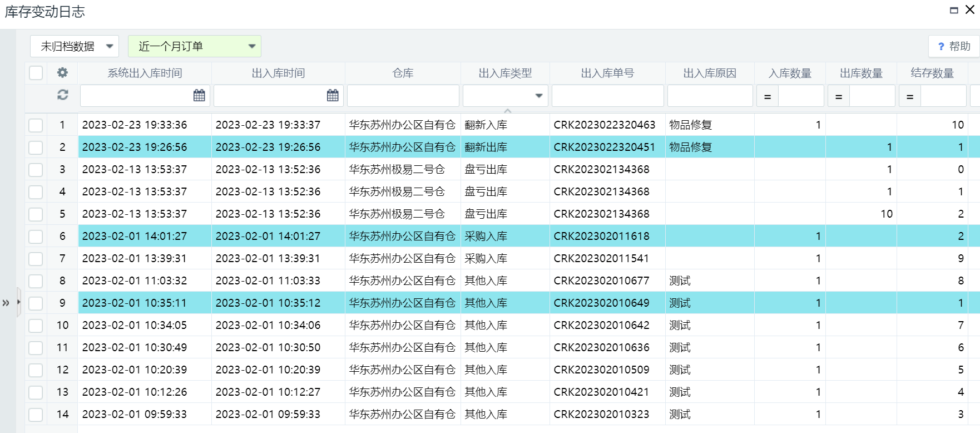The image size is (980, 433).
Task: Select row number 7
Action: 62,258
